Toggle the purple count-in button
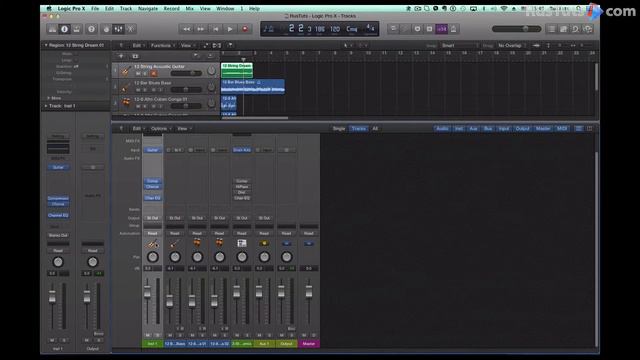640x360 pixels. 442,29
